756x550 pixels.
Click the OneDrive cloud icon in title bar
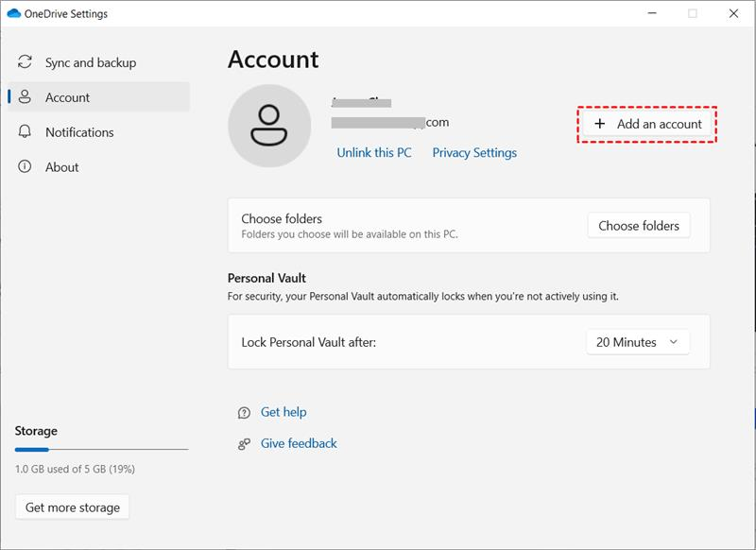tap(14, 13)
